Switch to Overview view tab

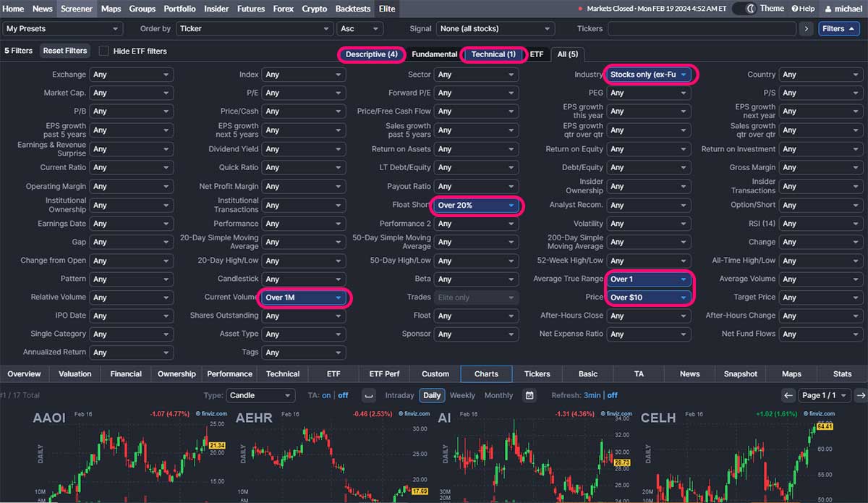[x=24, y=374]
